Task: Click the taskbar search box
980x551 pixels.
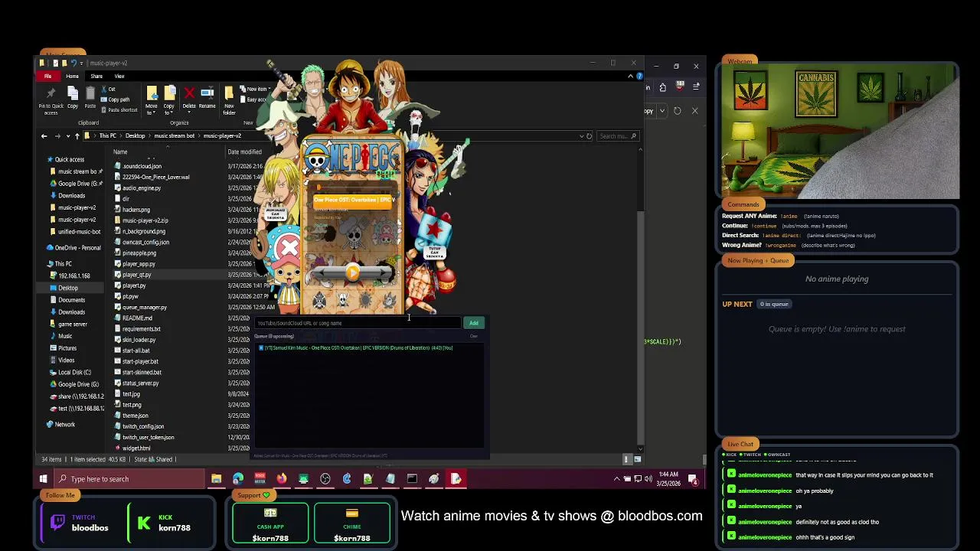Action: click(130, 479)
